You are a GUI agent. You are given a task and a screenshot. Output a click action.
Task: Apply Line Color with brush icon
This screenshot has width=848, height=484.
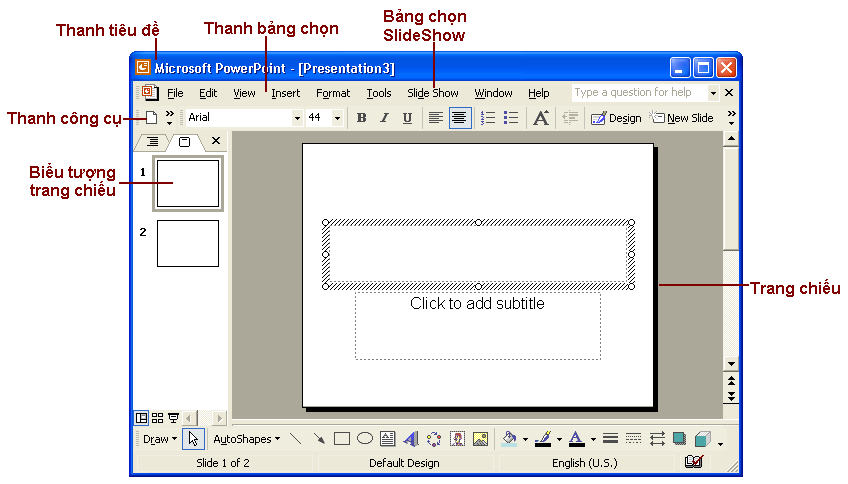point(543,439)
